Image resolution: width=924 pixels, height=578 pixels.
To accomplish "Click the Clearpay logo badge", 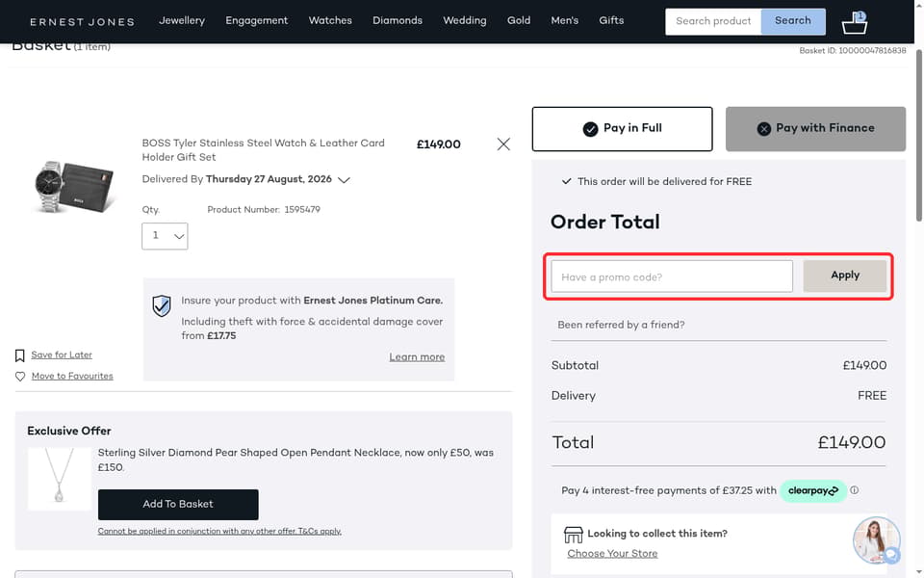I will 813,490.
